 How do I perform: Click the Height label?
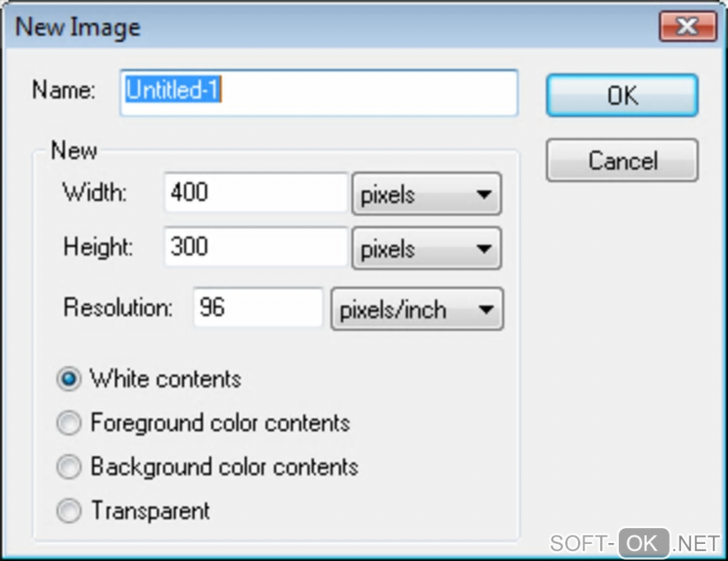(x=98, y=247)
